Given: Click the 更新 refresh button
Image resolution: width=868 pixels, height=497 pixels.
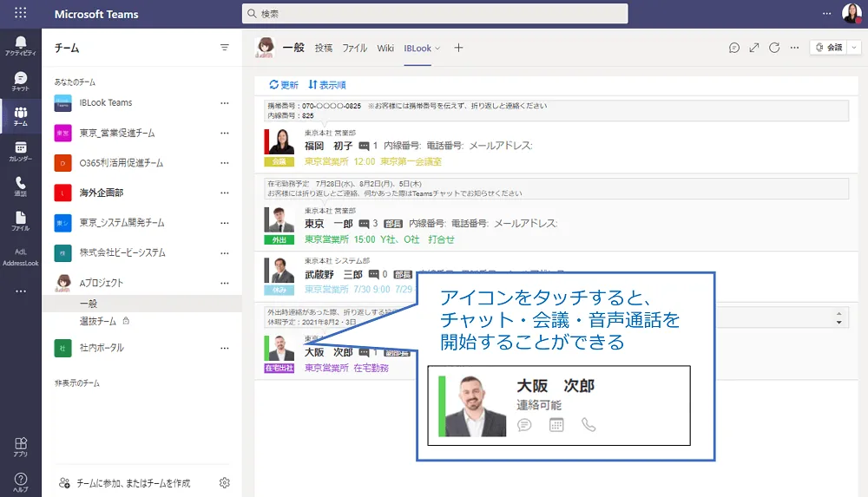Looking at the screenshot, I should click(x=284, y=85).
